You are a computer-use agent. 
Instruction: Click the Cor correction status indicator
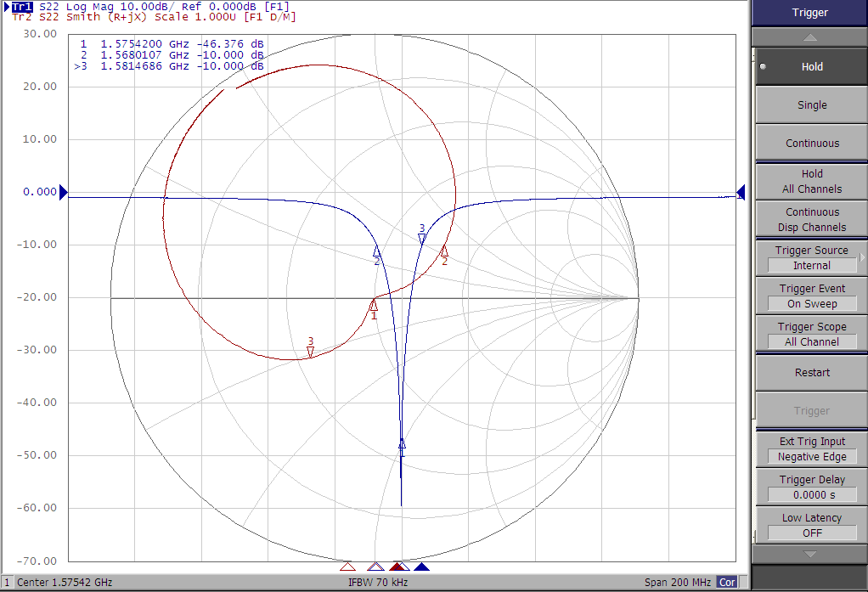[727, 583]
